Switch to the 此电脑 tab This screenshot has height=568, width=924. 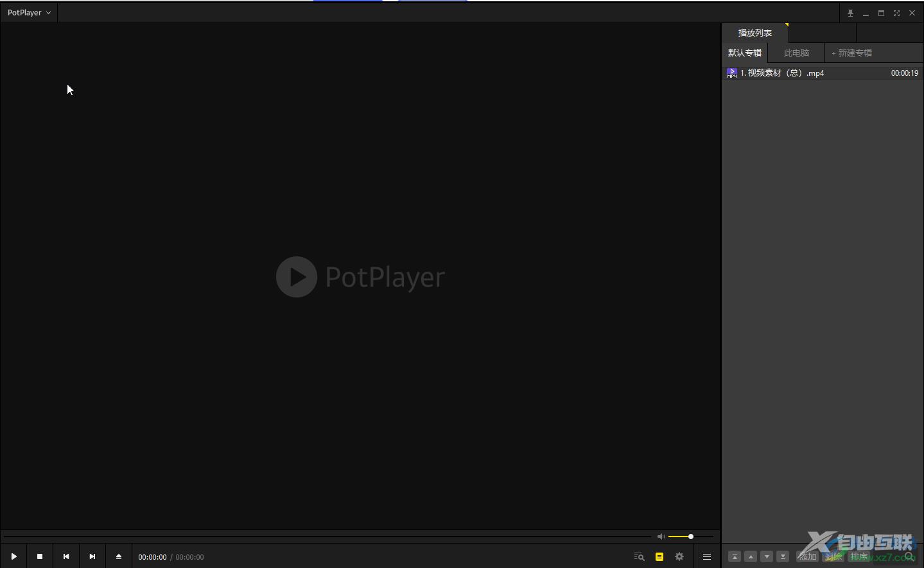[796, 53]
